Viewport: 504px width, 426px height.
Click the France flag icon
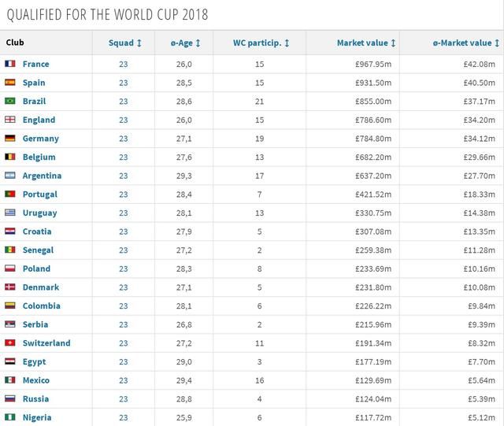tap(10, 64)
